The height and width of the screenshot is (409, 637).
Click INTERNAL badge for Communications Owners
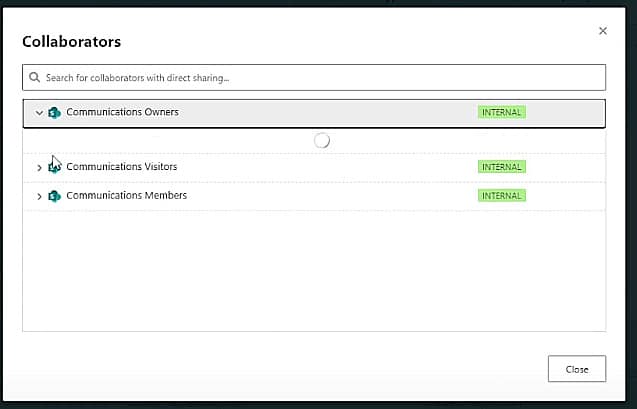point(502,113)
